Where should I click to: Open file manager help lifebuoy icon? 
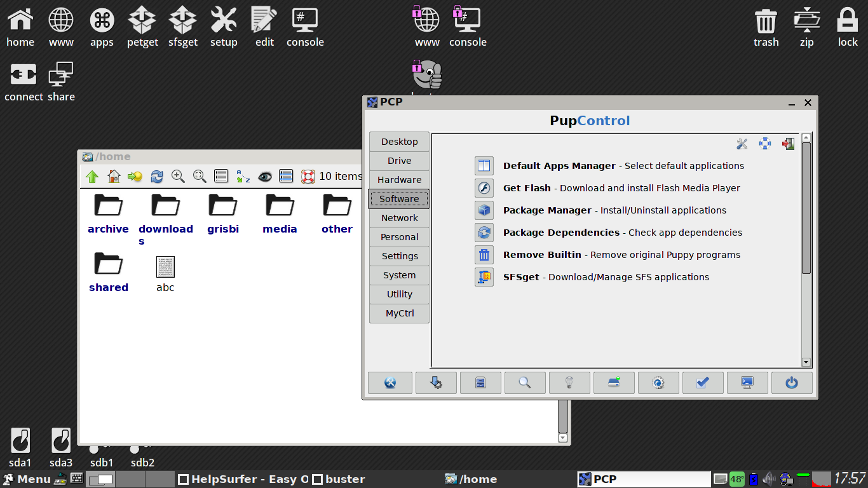(x=308, y=177)
